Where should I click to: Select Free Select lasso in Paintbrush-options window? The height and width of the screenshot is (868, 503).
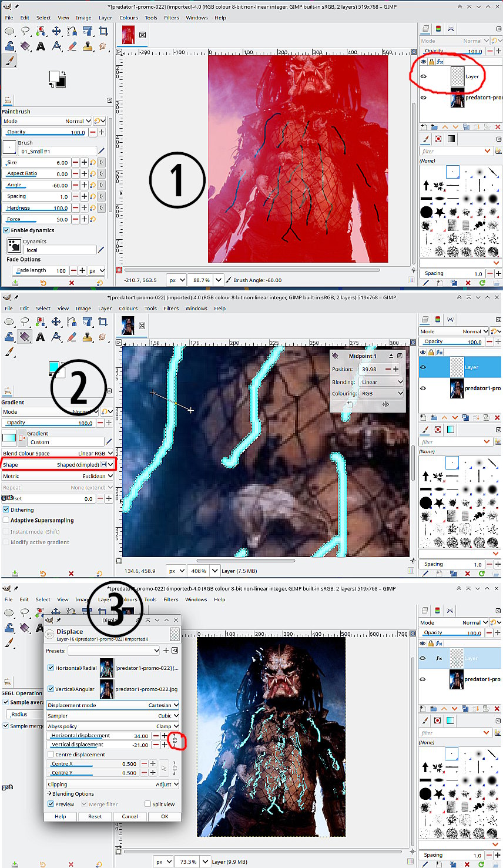[x=25, y=31]
